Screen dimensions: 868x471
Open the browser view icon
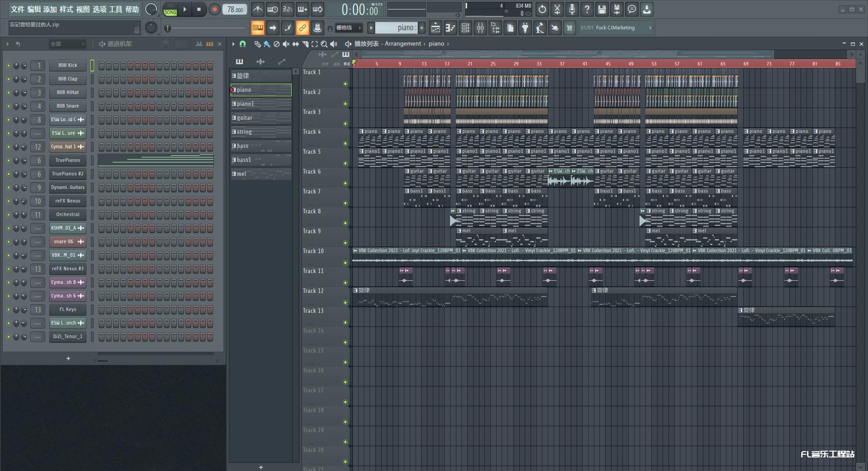(x=495, y=28)
